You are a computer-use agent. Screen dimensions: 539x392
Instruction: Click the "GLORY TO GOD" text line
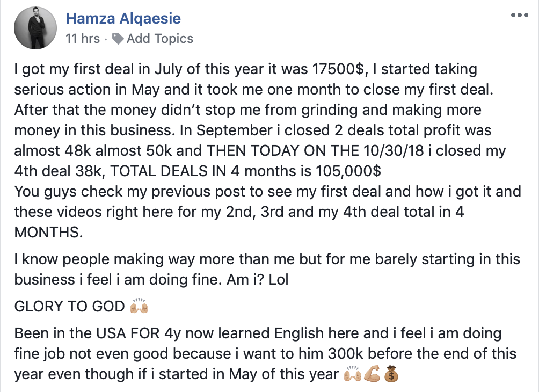70,308
